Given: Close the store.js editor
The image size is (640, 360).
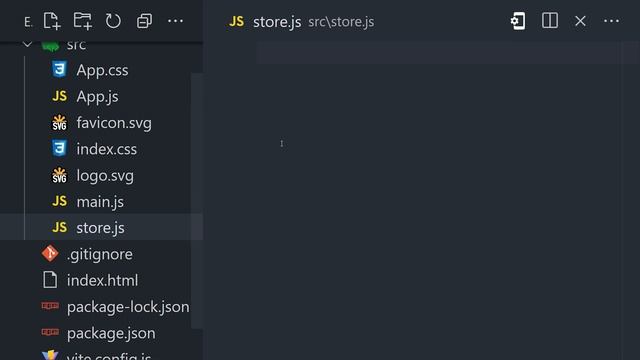Looking at the screenshot, I should tap(580, 21).
